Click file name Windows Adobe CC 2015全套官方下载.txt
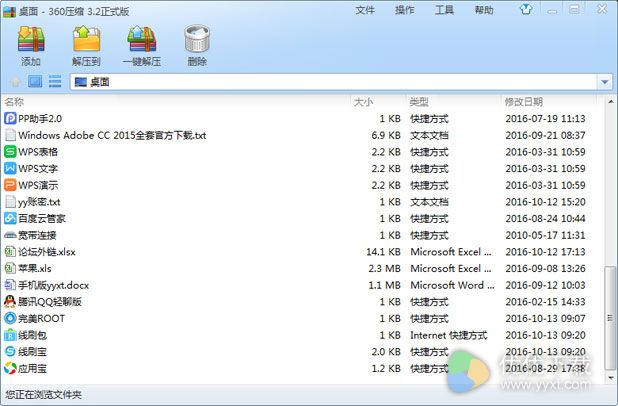This screenshot has height=406, width=618. tap(112, 136)
